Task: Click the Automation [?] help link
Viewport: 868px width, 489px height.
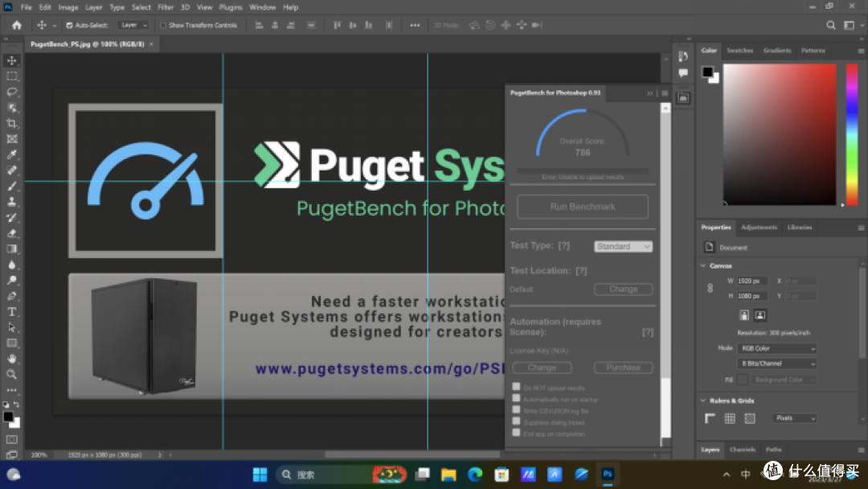Action: [648, 332]
